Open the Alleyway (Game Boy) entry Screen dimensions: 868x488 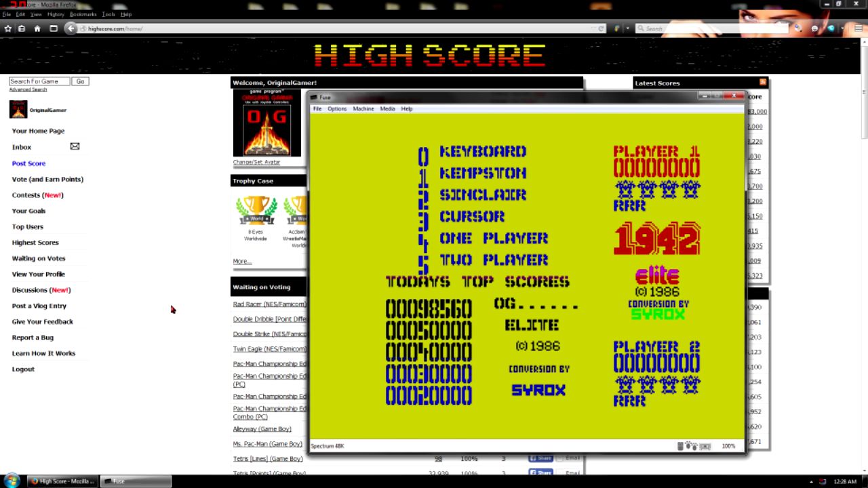pos(262,429)
